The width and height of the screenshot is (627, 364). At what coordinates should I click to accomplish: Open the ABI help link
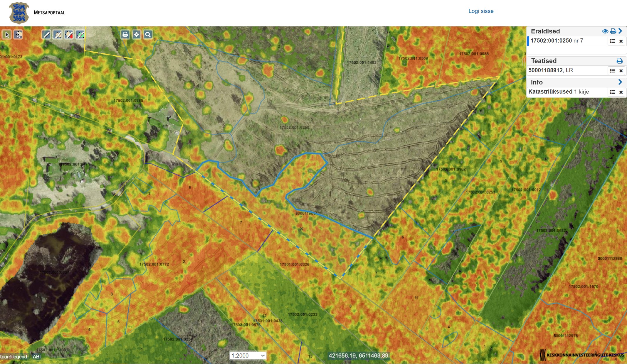click(37, 357)
